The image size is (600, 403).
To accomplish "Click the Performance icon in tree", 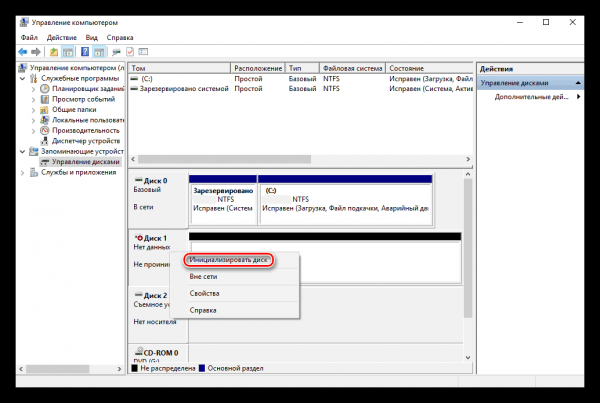I will pyautogui.click(x=45, y=131).
